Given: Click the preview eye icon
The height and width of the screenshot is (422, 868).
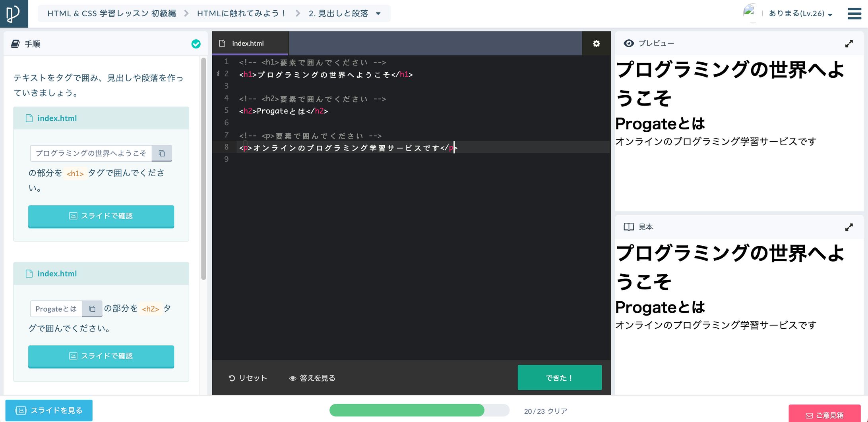Looking at the screenshot, I should (629, 43).
